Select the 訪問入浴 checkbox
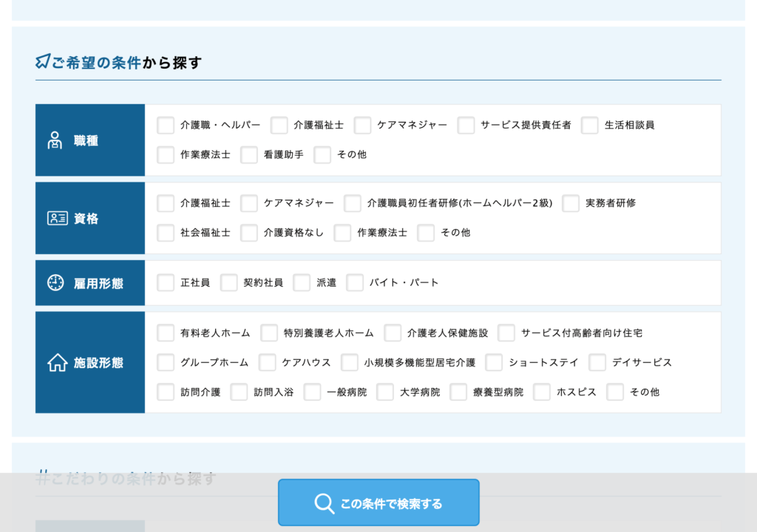Image resolution: width=757 pixels, height=532 pixels. click(239, 392)
